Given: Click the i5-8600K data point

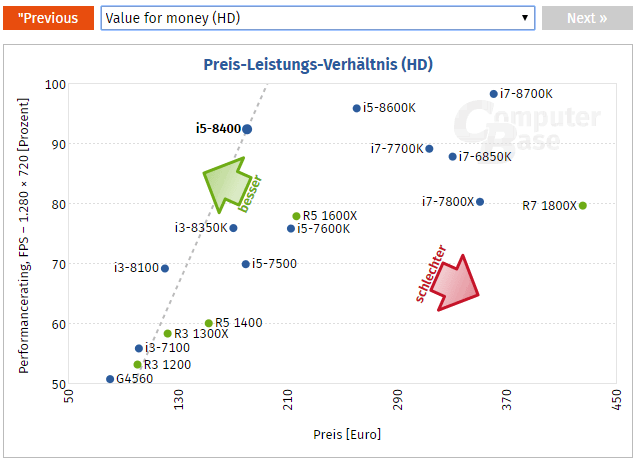Looking at the screenshot, I should pos(356,108).
